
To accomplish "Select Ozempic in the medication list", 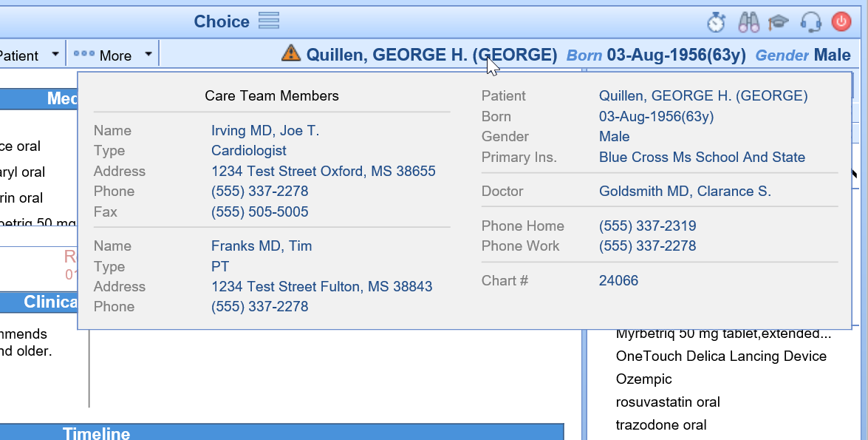I will point(643,379).
